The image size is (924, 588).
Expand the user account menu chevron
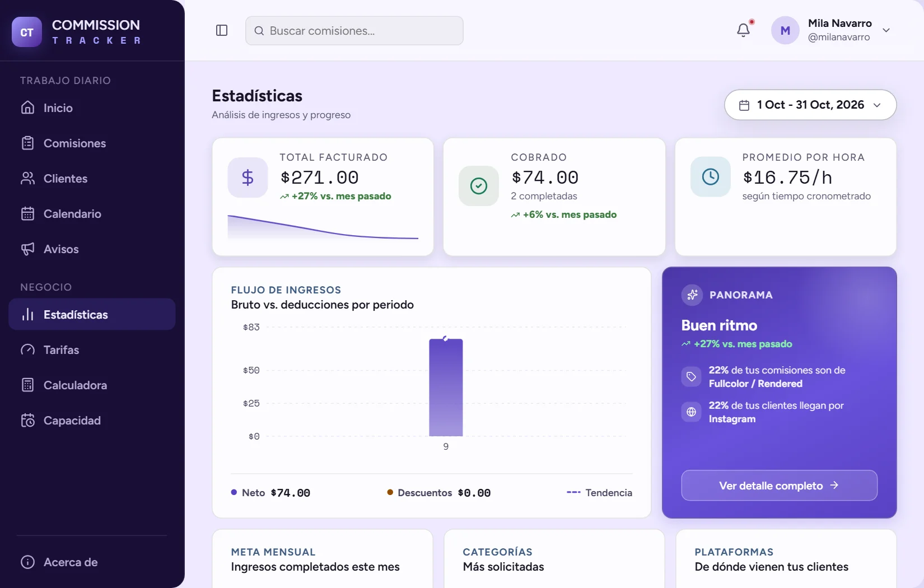click(886, 30)
